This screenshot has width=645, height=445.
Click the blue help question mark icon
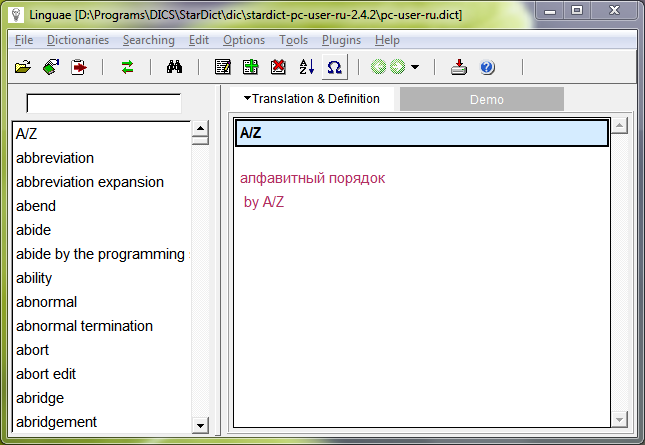[x=487, y=68]
